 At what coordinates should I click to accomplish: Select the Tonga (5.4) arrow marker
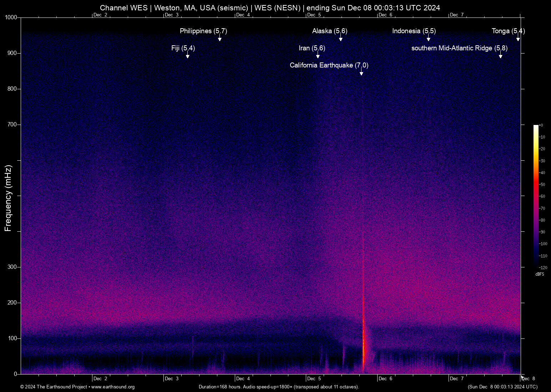coord(518,37)
